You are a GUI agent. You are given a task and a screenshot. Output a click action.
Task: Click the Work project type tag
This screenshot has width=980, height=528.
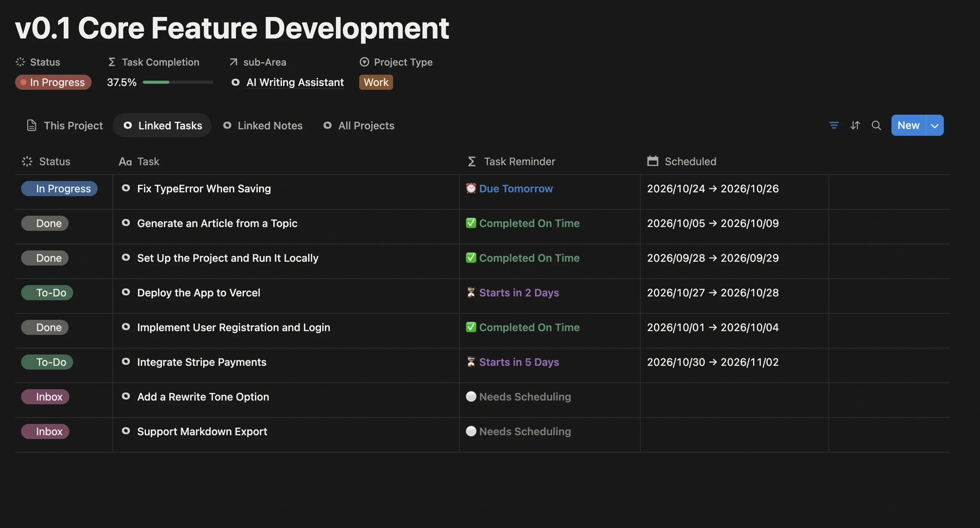click(x=376, y=82)
